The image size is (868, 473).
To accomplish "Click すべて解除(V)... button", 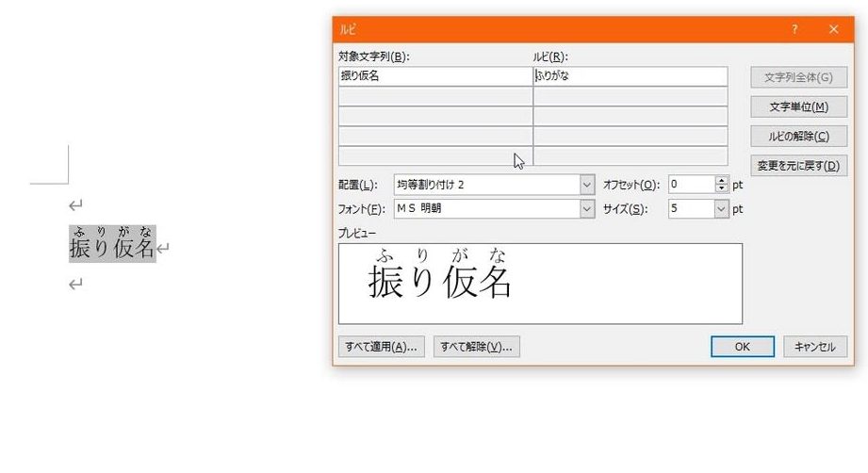I will click(x=477, y=347).
